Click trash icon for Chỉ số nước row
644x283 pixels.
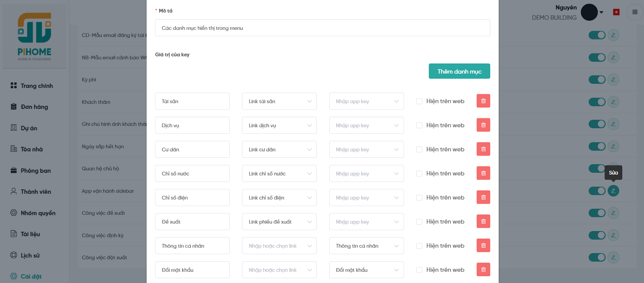coord(483,174)
